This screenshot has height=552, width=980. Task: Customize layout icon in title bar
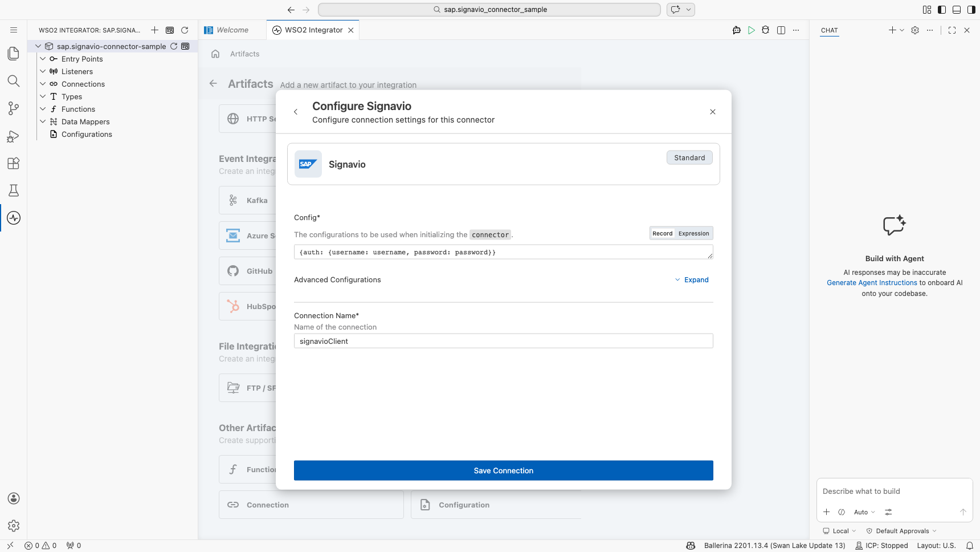927,10
